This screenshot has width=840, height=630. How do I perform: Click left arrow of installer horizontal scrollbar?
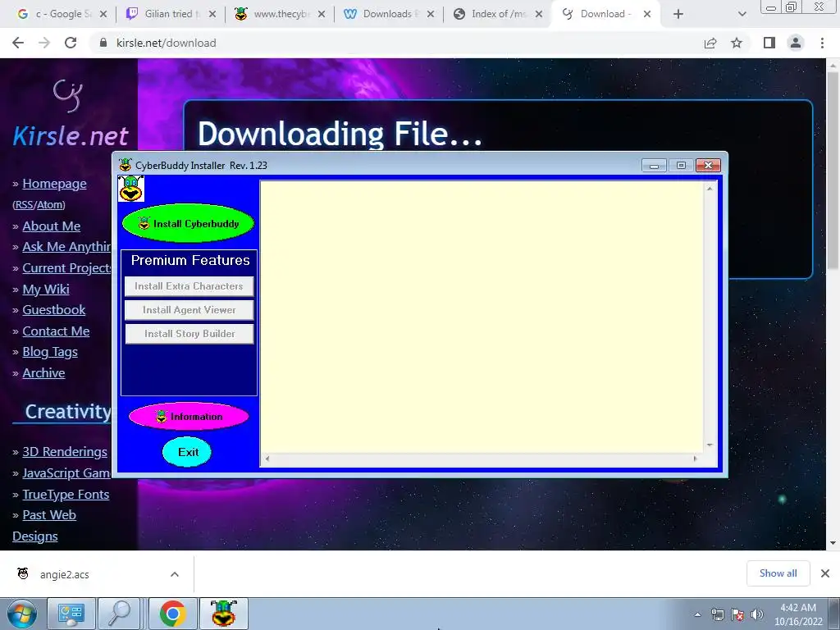click(x=267, y=459)
